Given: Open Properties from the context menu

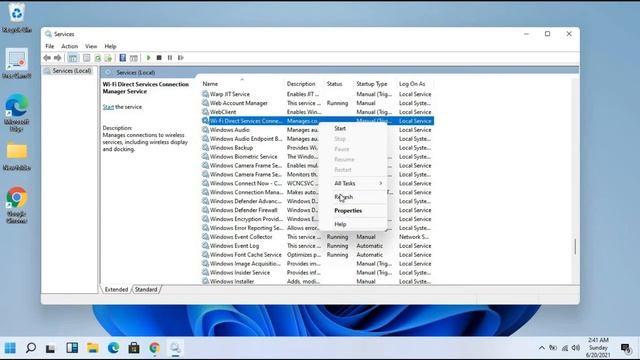Looking at the screenshot, I should point(353,211).
